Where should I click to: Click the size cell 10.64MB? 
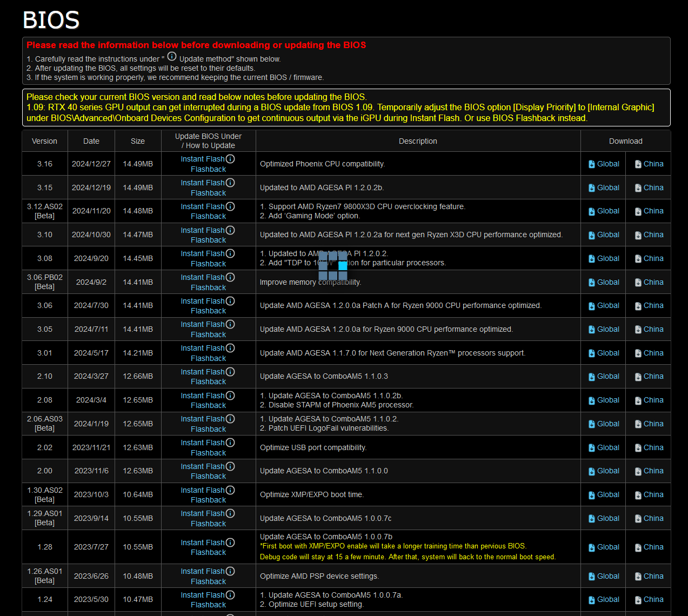click(x=138, y=494)
